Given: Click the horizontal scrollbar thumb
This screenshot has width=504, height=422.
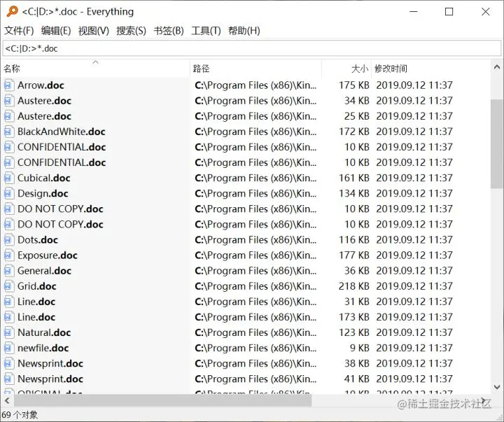Looking at the screenshot, I should (162, 400).
